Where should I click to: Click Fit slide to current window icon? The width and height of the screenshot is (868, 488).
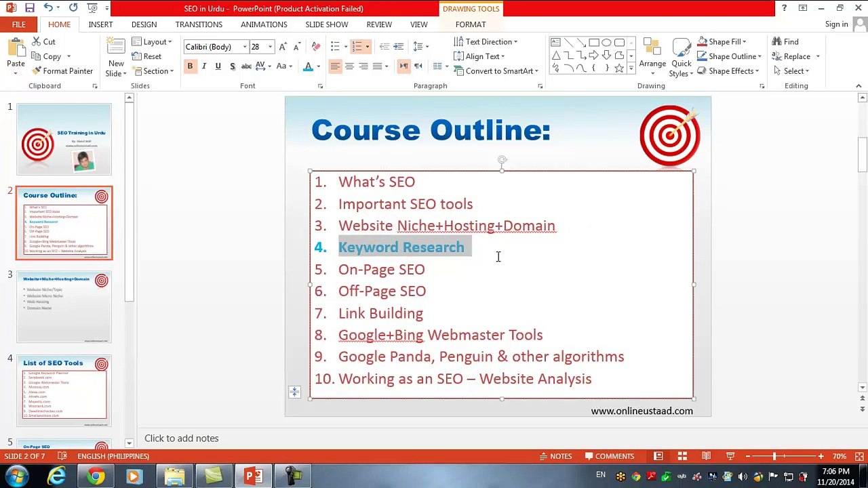[859, 456]
